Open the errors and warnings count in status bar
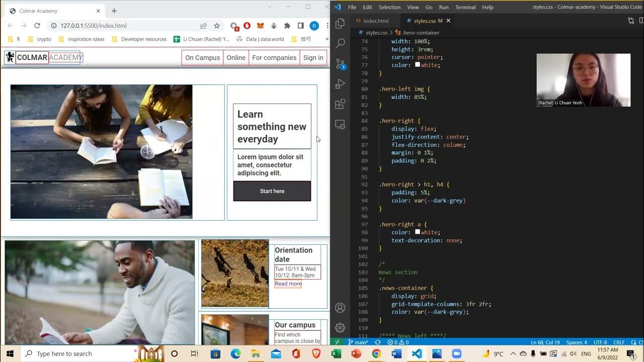The image size is (644, 362). click(x=397, y=342)
